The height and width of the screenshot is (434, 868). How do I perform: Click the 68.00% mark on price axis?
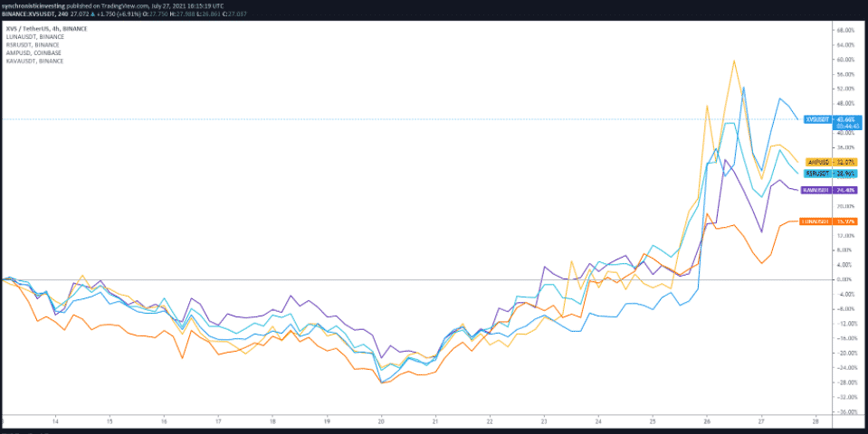pyautogui.click(x=845, y=30)
